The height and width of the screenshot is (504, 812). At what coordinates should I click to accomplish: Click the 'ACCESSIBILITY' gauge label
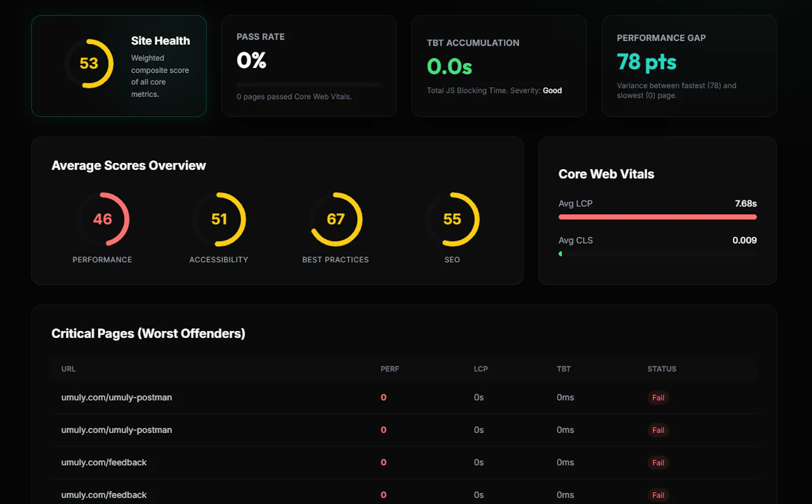point(219,259)
